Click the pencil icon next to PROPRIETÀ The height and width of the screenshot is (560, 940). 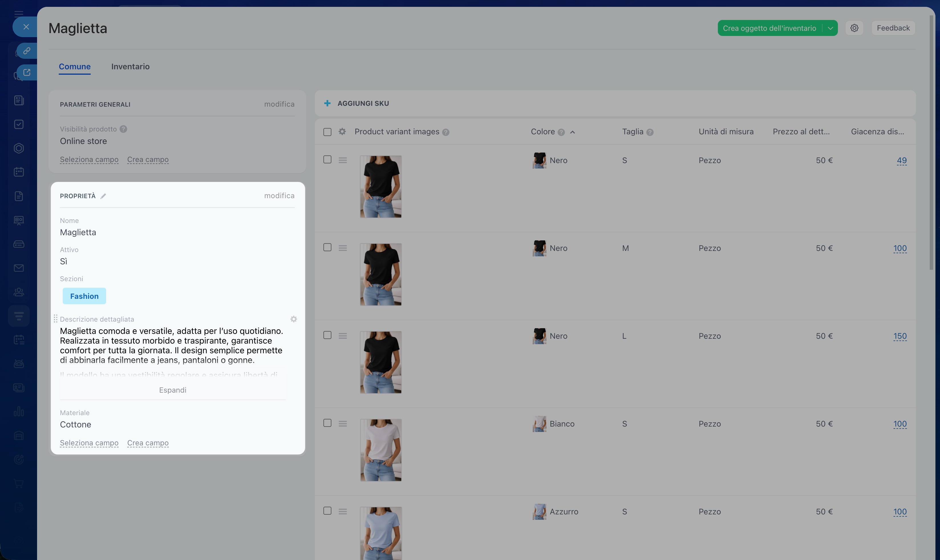[x=104, y=196]
